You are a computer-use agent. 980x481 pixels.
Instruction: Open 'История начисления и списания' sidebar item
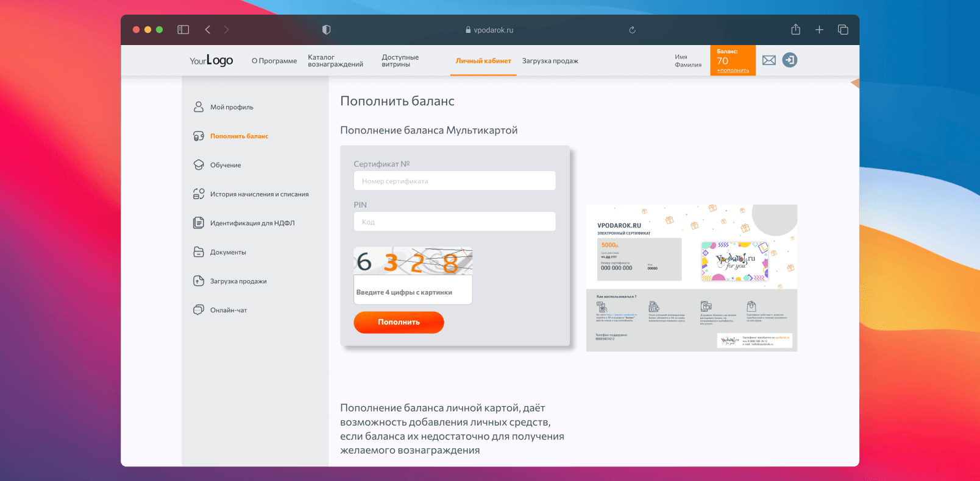[260, 194]
